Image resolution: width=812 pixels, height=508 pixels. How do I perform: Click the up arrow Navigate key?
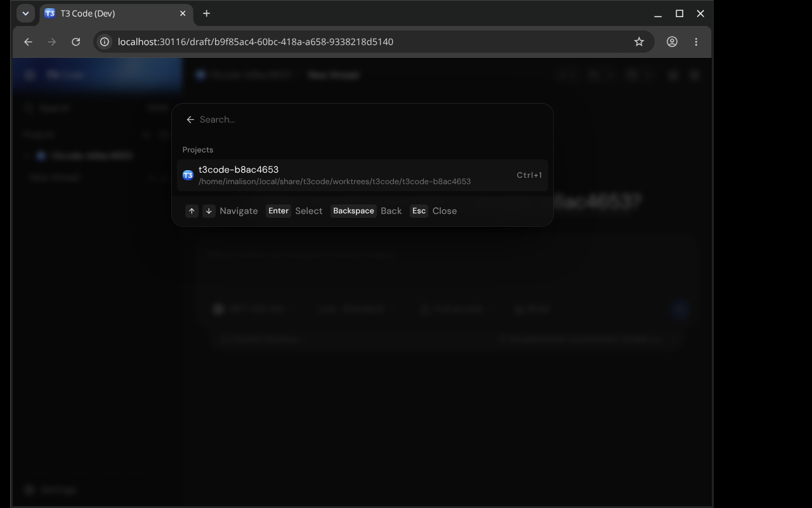192,211
